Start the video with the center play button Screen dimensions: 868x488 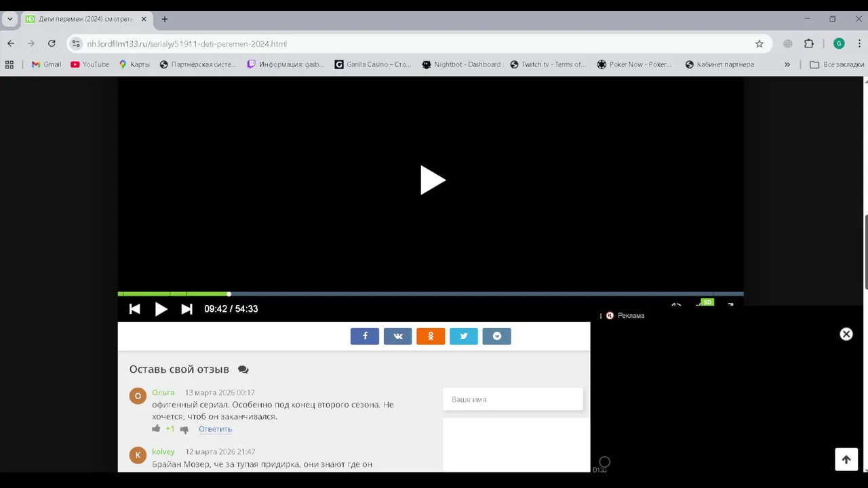pos(433,180)
